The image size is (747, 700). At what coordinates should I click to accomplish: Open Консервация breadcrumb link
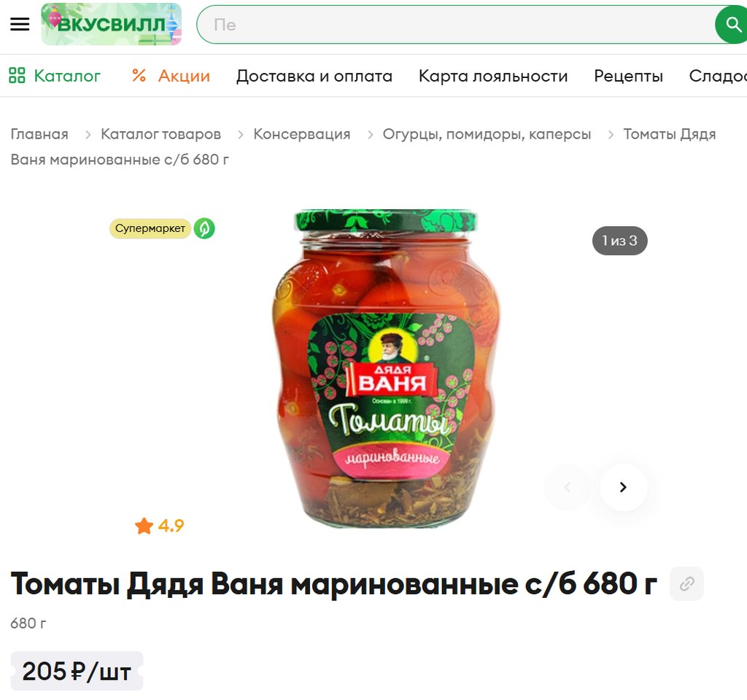(302, 134)
